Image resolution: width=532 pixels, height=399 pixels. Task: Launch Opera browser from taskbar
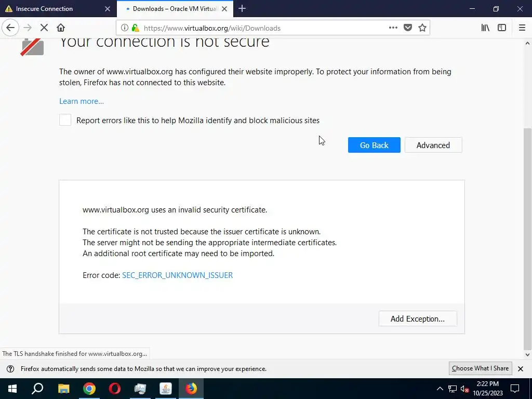(x=115, y=389)
